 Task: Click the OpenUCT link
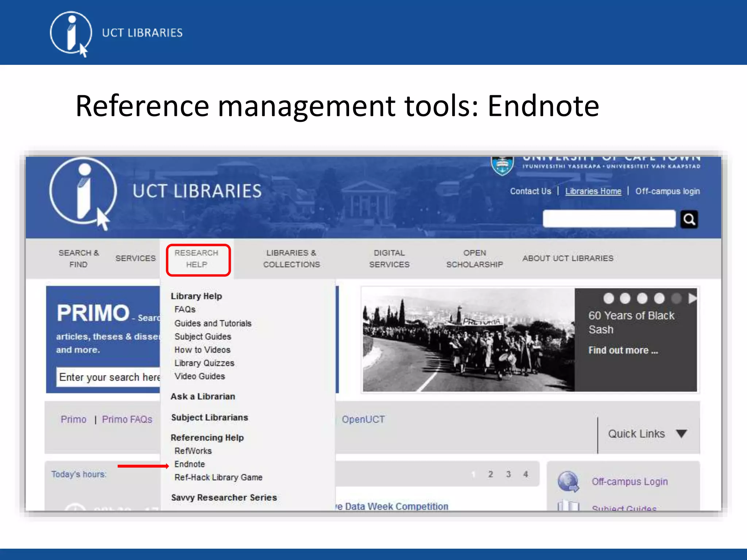(x=363, y=419)
